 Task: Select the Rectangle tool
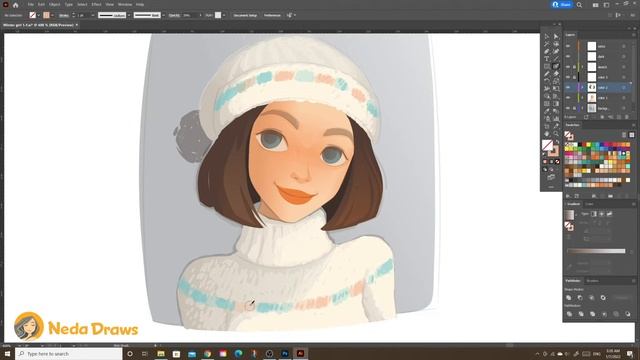pos(547,66)
